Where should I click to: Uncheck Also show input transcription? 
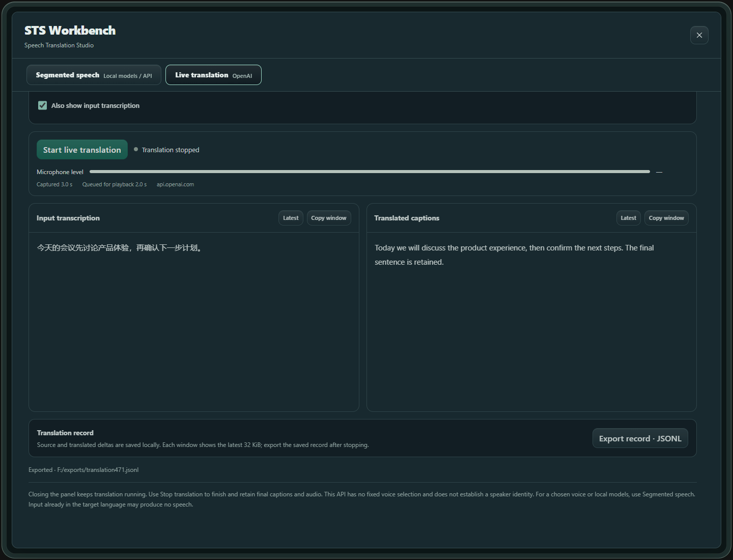(43, 105)
